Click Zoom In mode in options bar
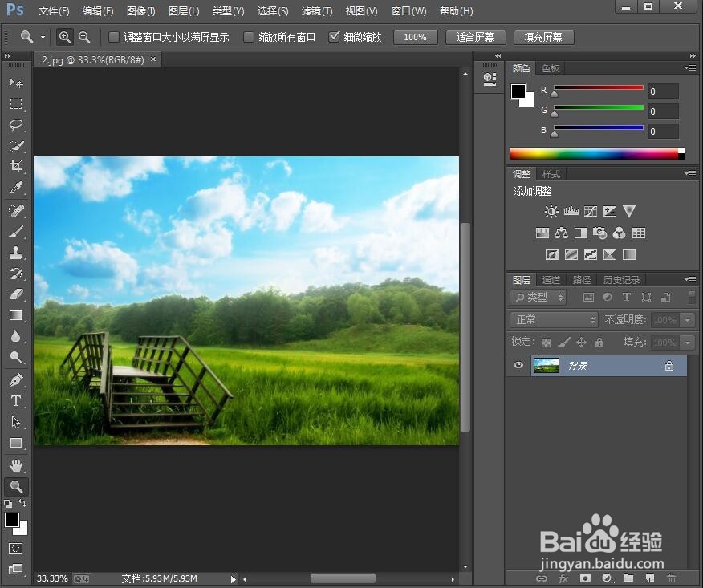The width and height of the screenshot is (703, 588). pyautogui.click(x=65, y=37)
